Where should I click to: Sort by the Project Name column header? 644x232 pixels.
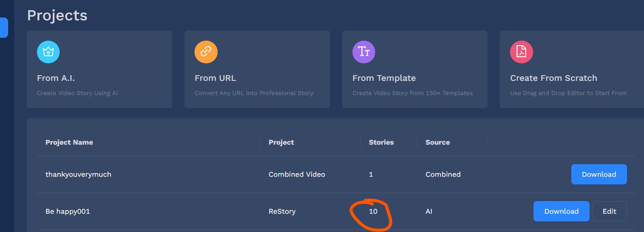(69, 142)
